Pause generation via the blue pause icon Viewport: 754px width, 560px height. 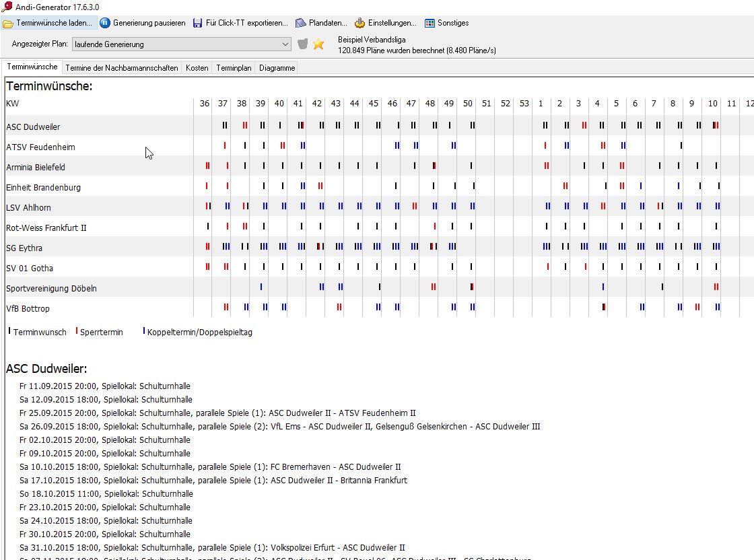pyautogui.click(x=105, y=23)
